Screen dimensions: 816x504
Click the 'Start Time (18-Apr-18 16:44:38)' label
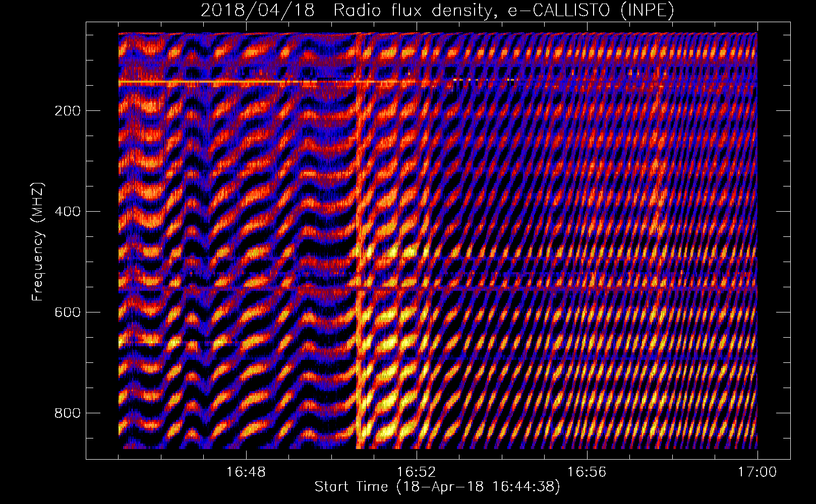(437, 487)
